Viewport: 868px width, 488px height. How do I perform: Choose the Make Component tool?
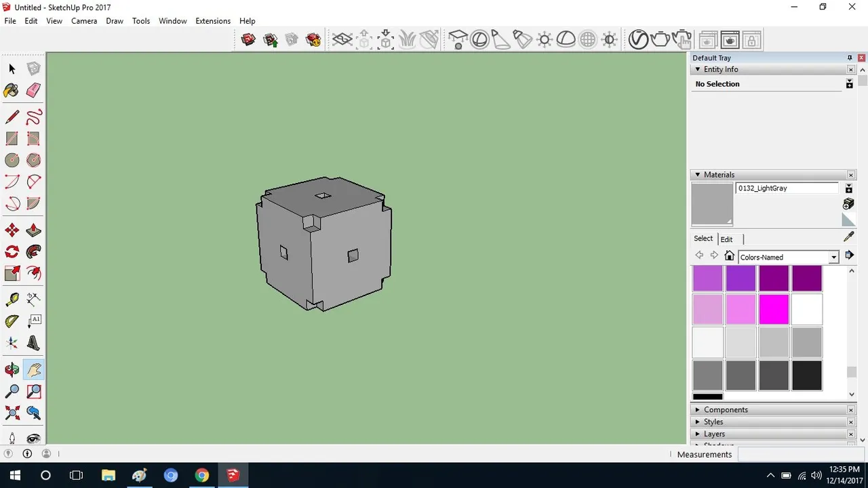33,68
